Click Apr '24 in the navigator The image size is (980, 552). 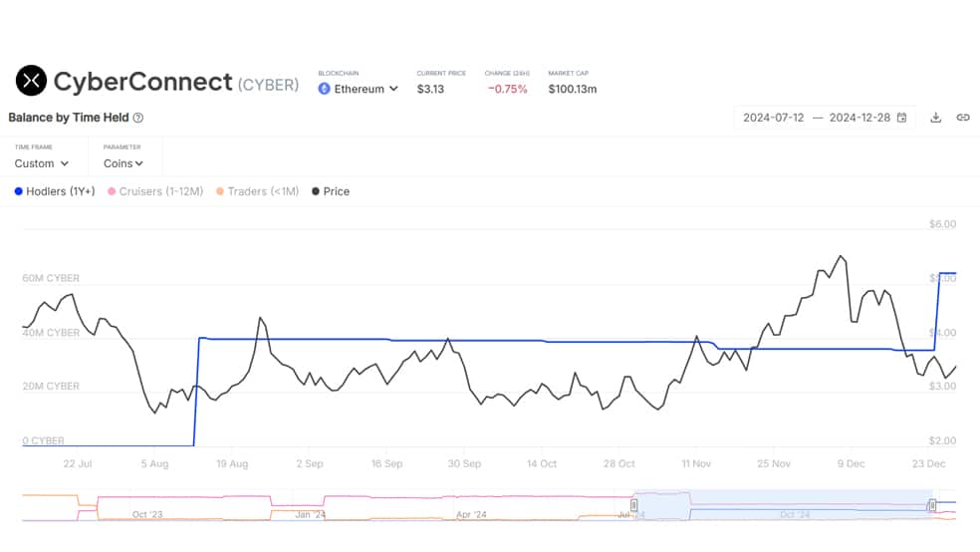(471, 514)
